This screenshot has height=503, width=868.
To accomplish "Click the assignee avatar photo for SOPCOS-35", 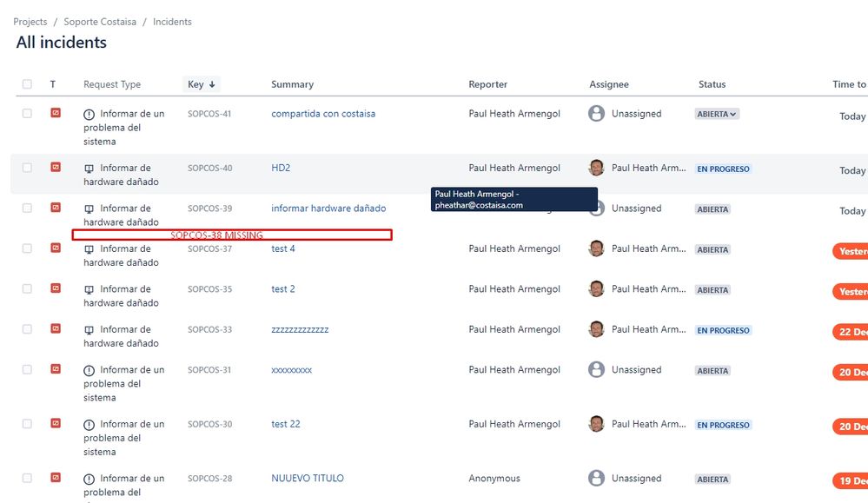I will (x=596, y=288).
